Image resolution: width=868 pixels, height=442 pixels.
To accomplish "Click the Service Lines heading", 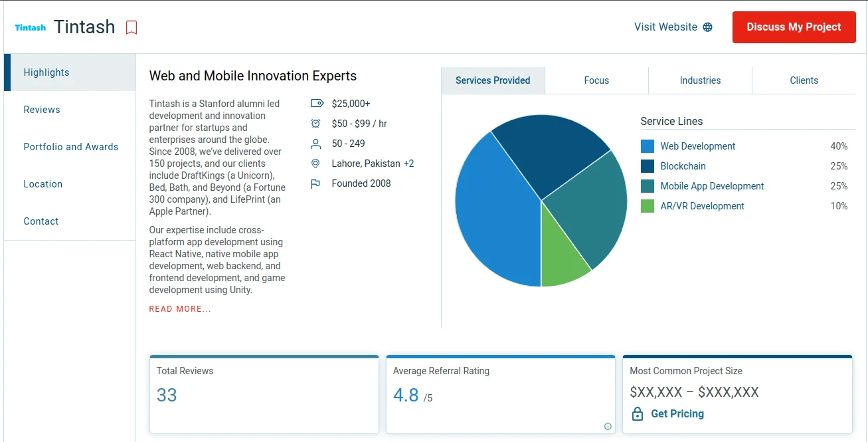I will coord(671,122).
